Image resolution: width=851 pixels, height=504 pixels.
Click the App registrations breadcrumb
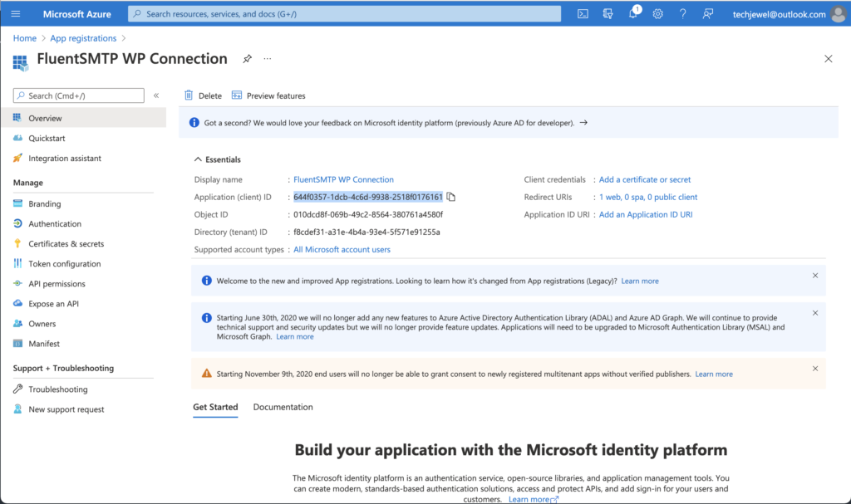pyautogui.click(x=83, y=38)
